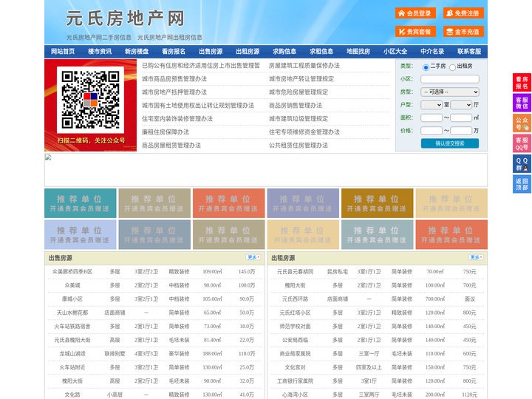
Task: Select the 二手房 radio button
Action: [x=426, y=67]
